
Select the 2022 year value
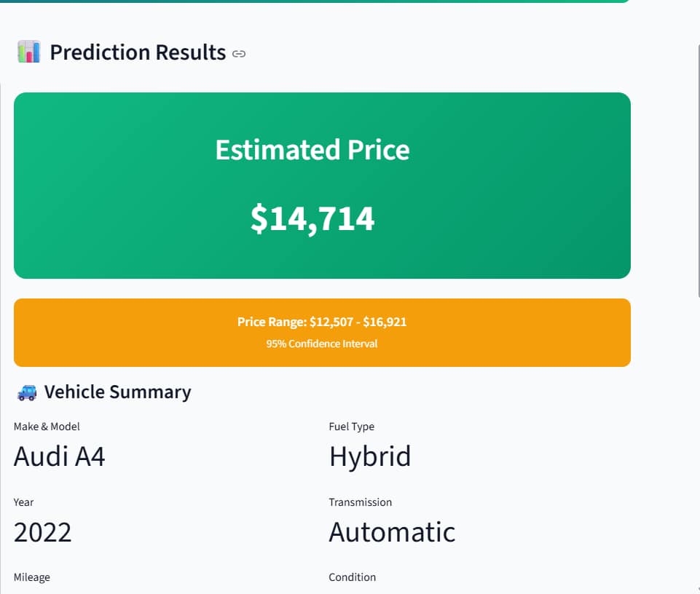point(43,532)
